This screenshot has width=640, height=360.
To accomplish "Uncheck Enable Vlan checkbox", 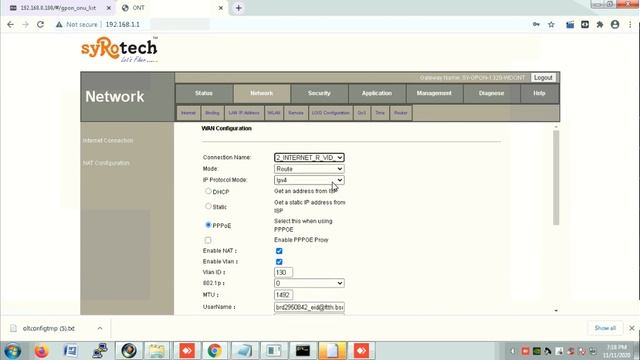I will point(279,262).
